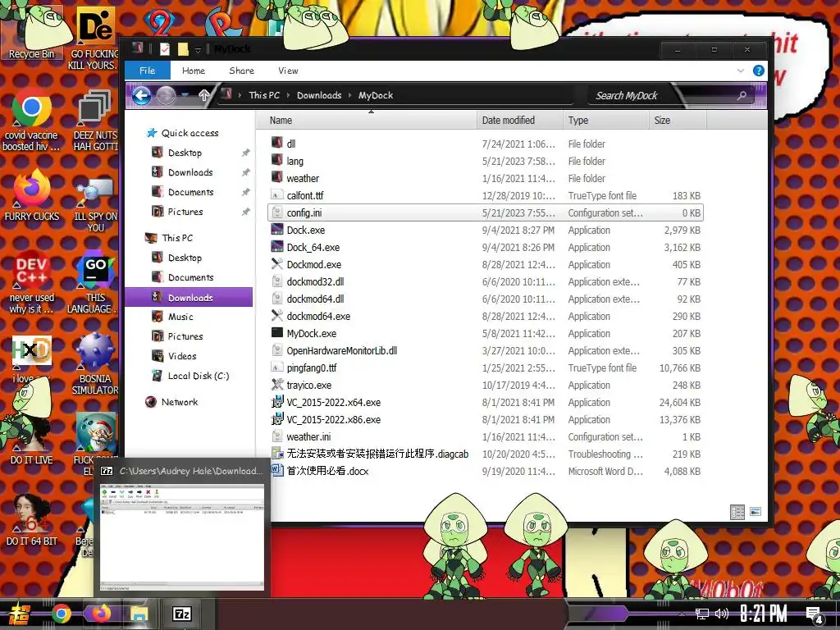
Task: Click new folder icon in quick access toolbar
Action: click(183, 49)
